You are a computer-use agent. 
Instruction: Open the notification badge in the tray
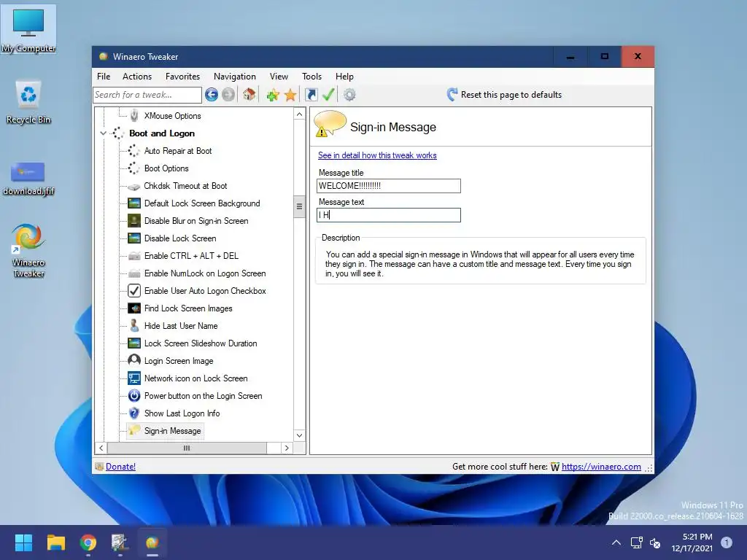[727, 542]
